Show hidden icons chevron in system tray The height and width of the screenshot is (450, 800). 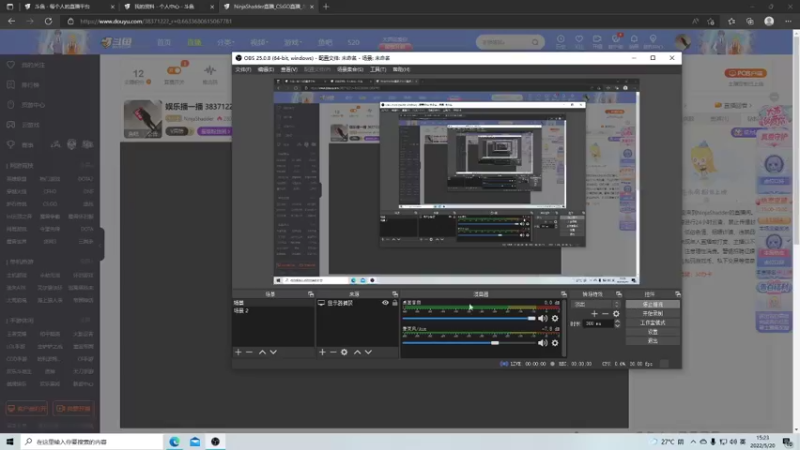pyautogui.click(x=693, y=442)
